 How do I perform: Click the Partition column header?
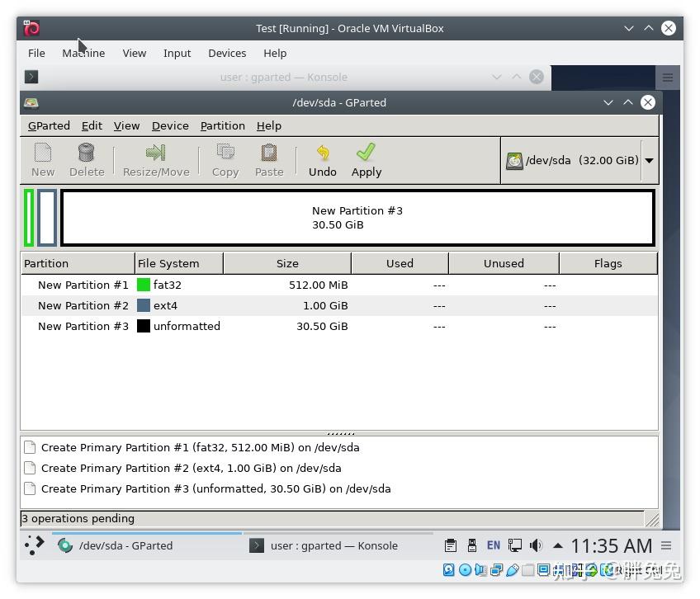[78, 263]
